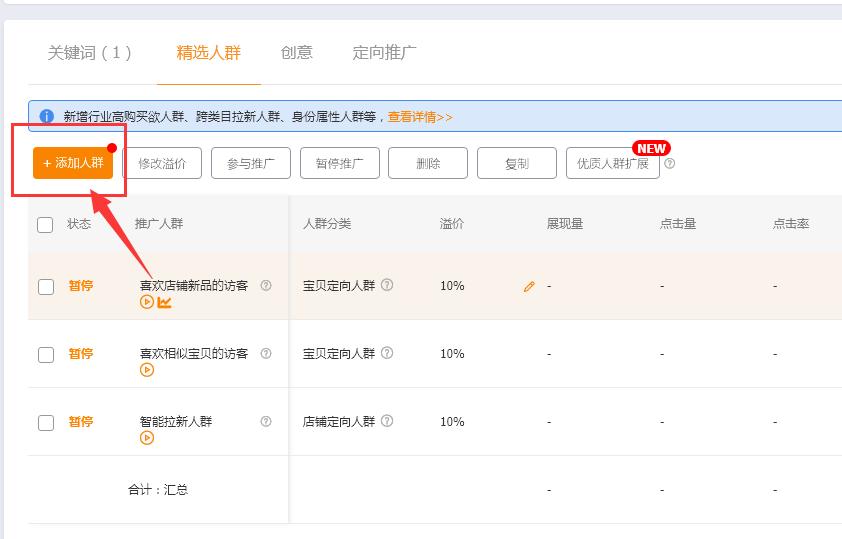
Task: Click the info icon in the blue banner
Action: point(47,116)
